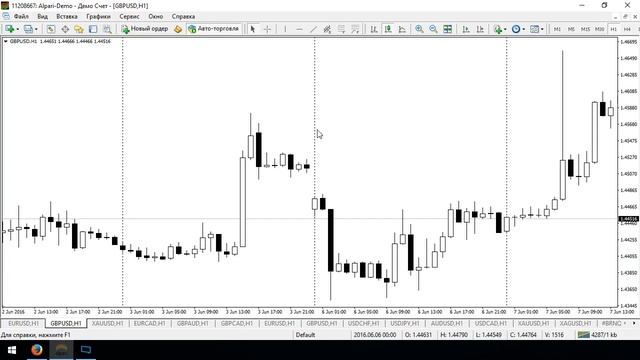The image size is (640, 360).
Task: Select the trendline drawing tool
Action: (313, 29)
